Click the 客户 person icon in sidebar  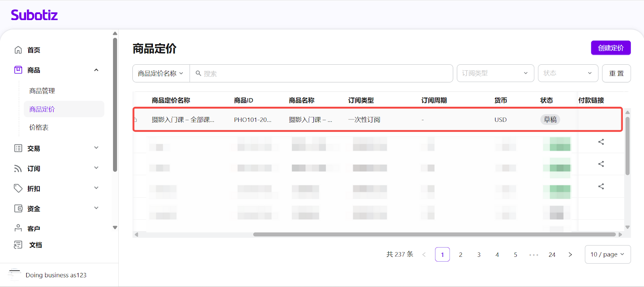[x=18, y=228]
